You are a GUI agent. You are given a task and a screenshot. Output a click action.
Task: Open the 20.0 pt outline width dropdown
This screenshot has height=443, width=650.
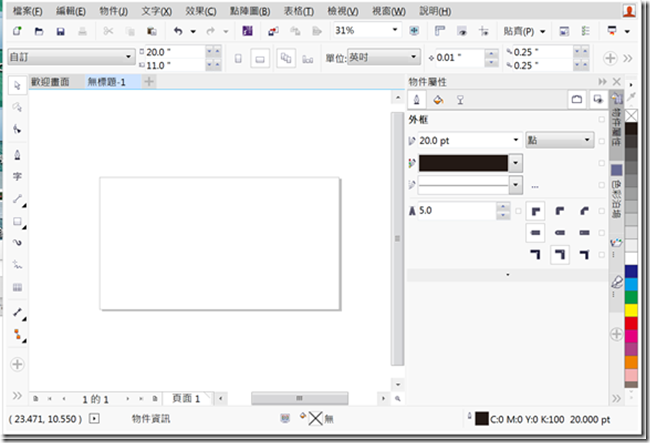point(516,140)
